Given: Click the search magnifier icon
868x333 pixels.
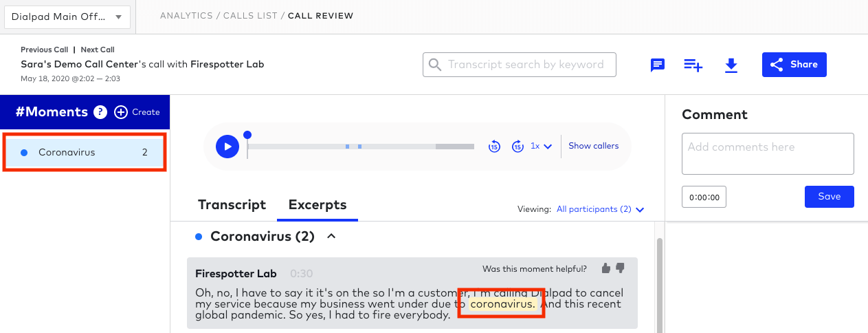Looking at the screenshot, I should [x=435, y=65].
